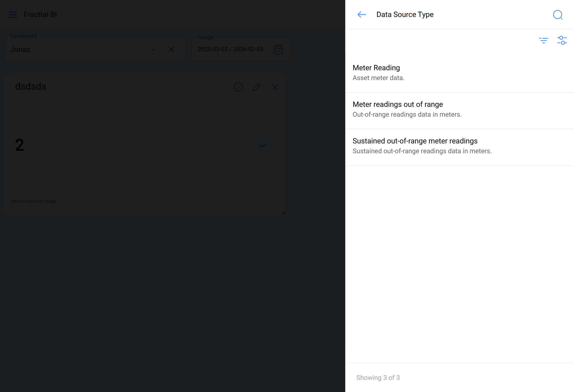Image resolution: width=574 pixels, height=392 pixels.
Task: Expand the Dashboard dropdown chevron
Action: tap(153, 50)
